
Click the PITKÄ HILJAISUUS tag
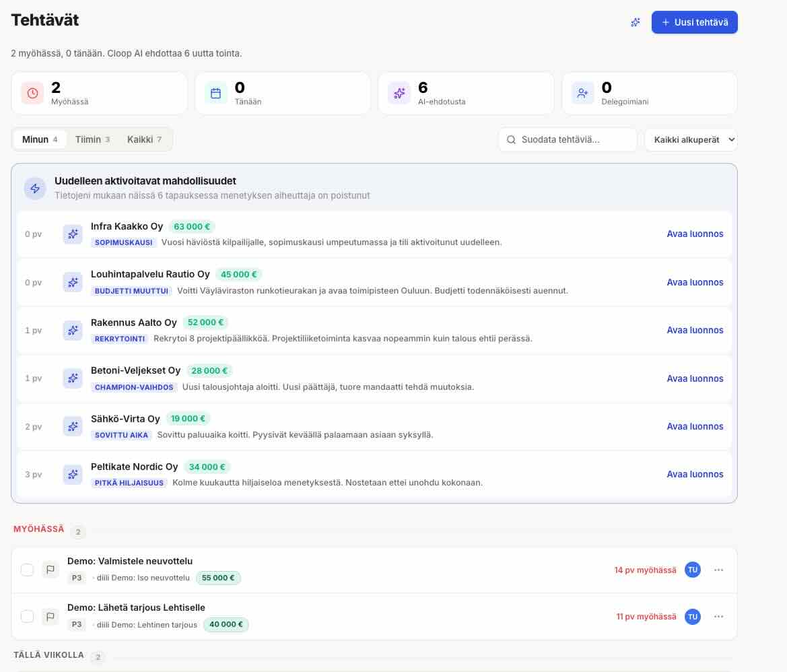click(x=129, y=483)
